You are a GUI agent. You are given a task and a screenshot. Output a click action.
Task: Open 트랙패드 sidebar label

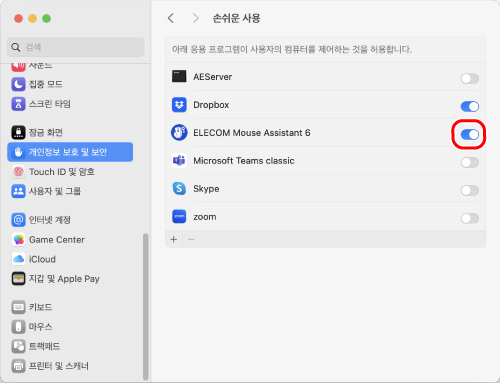tap(44, 346)
